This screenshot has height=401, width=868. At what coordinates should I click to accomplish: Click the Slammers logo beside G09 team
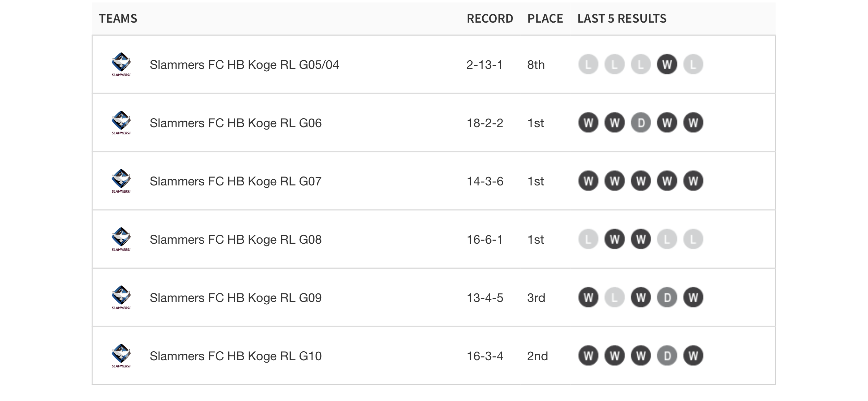[x=121, y=297]
